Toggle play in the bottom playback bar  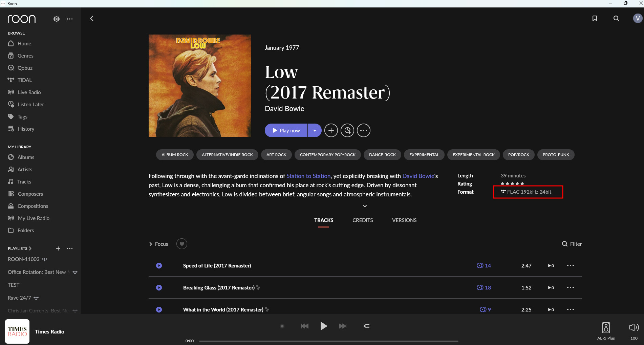pos(323,326)
